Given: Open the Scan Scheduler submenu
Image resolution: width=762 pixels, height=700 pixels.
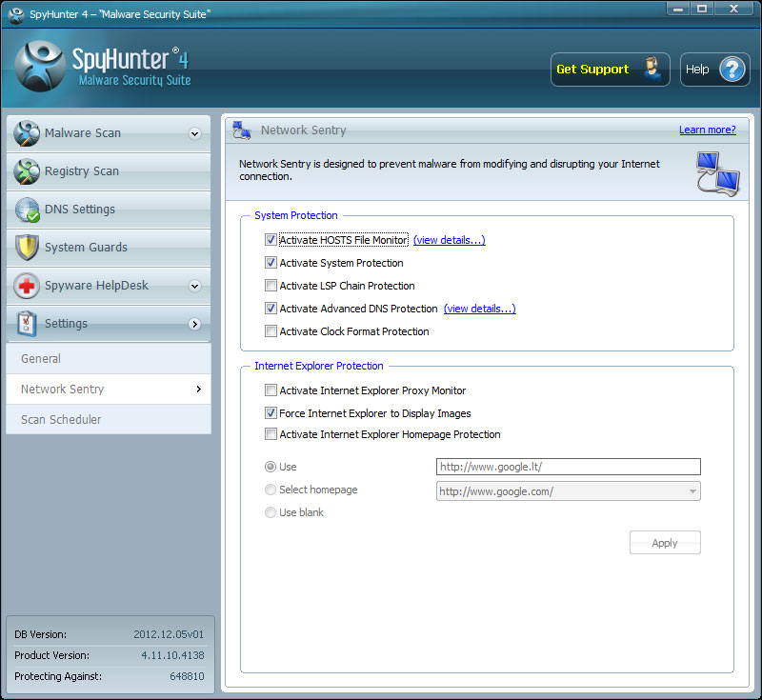Looking at the screenshot, I should click(x=109, y=419).
